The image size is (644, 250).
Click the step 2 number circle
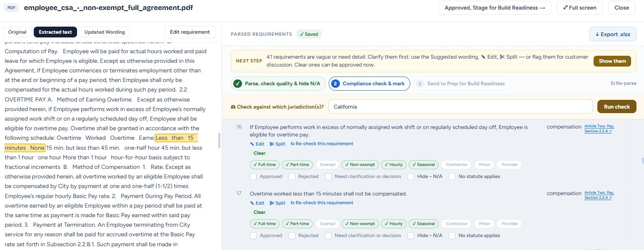[335, 84]
